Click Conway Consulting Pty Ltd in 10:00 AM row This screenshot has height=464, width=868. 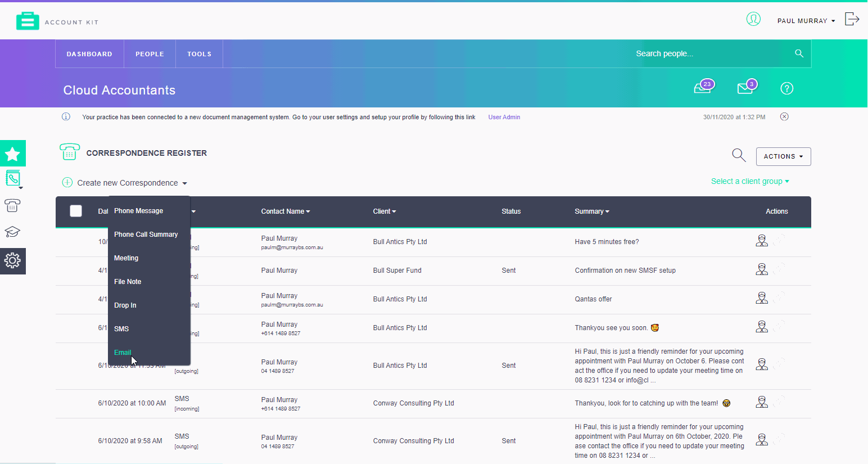413,403
